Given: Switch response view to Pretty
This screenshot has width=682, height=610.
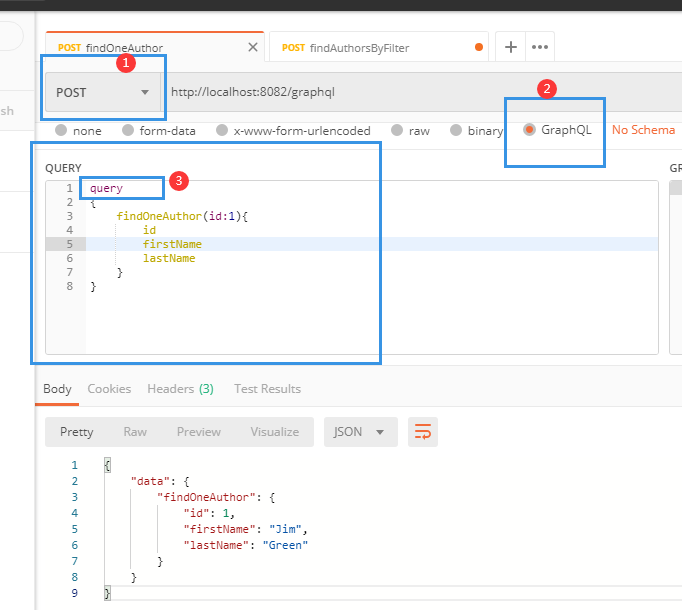Looking at the screenshot, I should pyautogui.click(x=77, y=432).
